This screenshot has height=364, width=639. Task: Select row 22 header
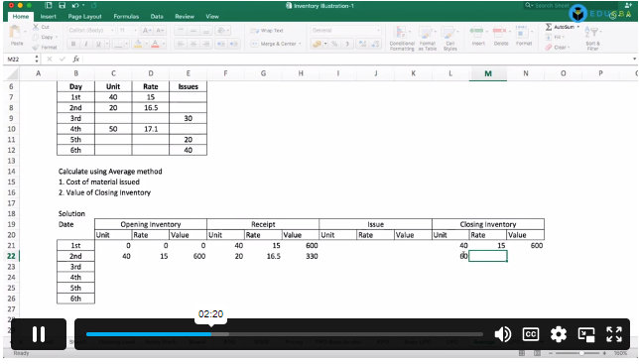tap(11, 256)
